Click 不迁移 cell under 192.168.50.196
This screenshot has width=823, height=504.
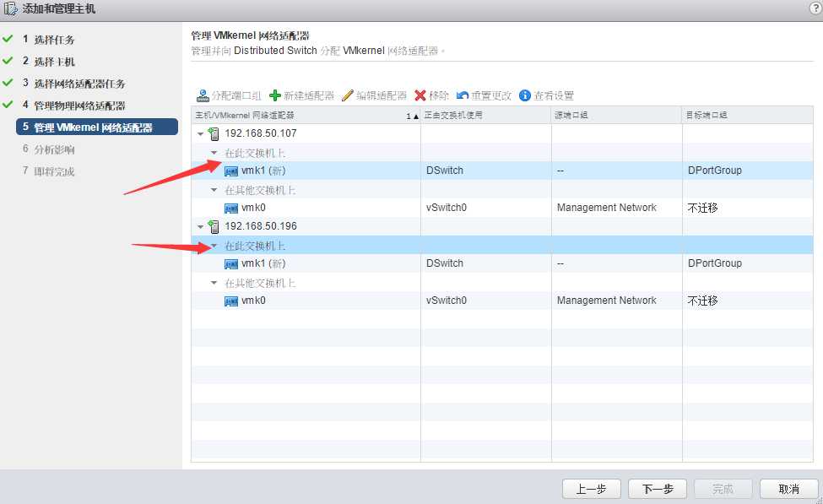pos(703,301)
